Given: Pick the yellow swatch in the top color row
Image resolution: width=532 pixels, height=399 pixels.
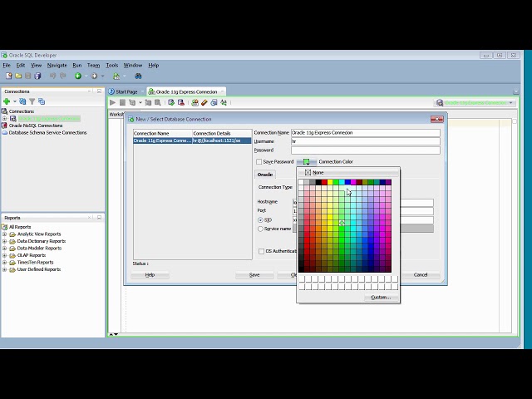Looking at the screenshot, I should click(x=330, y=183).
